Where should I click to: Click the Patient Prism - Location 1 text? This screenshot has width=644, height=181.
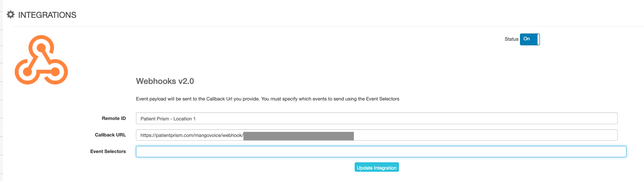[x=168, y=119]
